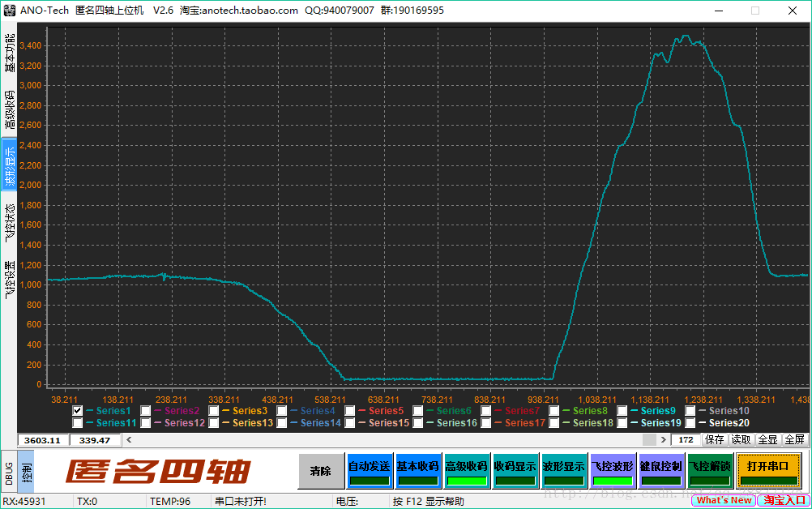
Task: Click the 全显 button
Action: tap(768, 439)
